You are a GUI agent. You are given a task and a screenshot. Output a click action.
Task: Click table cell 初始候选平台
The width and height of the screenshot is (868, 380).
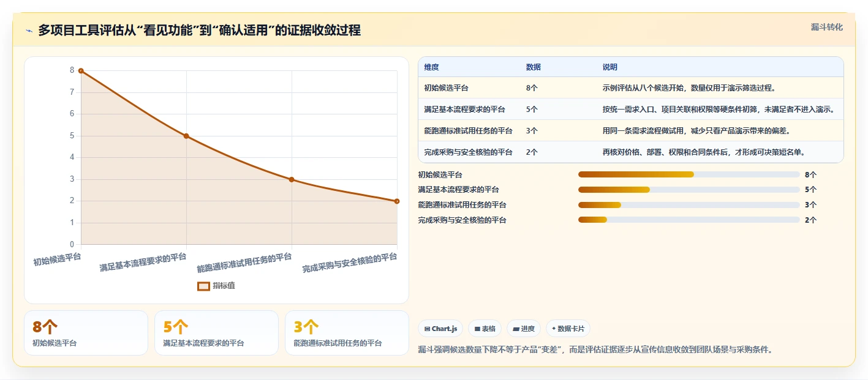point(446,88)
